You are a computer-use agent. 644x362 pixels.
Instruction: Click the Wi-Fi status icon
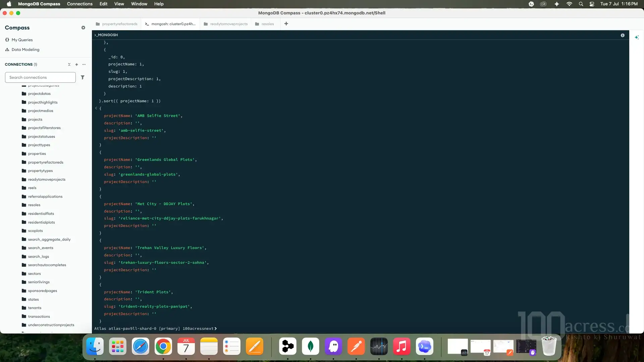(x=569, y=4)
